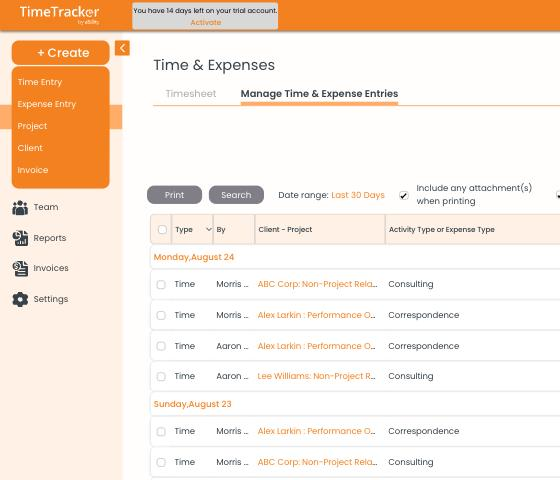Click Consulting in Aaron's Lee Williams row
The width and height of the screenshot is (560, 480).
(411, 376)
